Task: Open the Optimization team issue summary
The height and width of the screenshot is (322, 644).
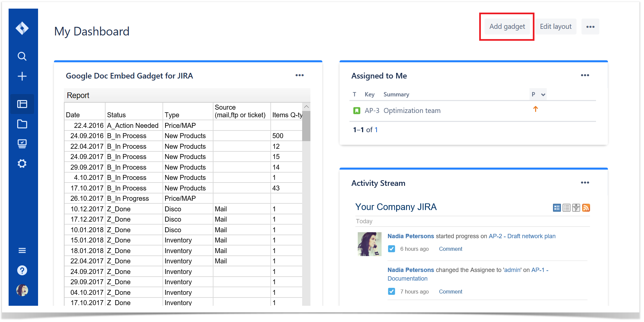Action: (412, 111)
